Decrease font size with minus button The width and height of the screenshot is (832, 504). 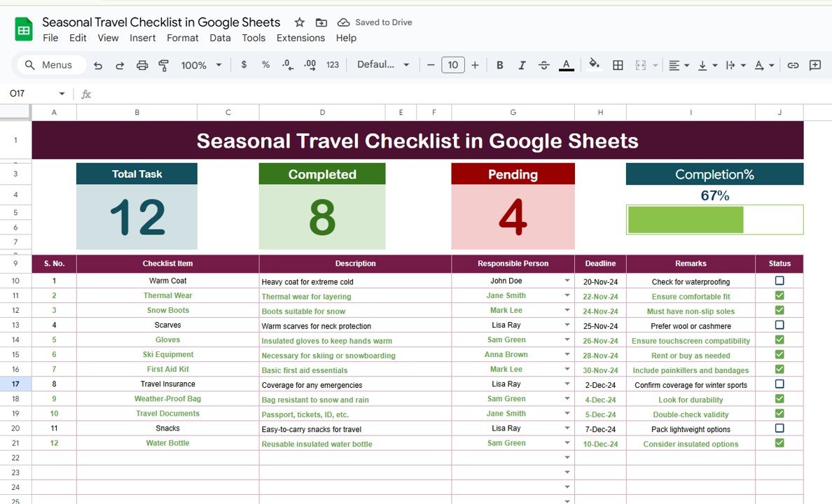pyautogui.click(x=431, y=64)
